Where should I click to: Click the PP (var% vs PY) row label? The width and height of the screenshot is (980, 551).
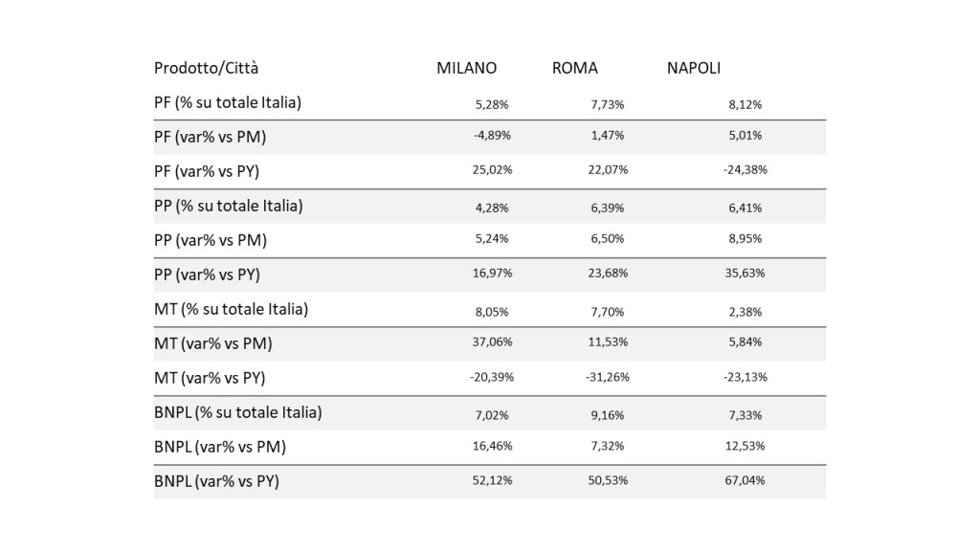click(207, 275)
